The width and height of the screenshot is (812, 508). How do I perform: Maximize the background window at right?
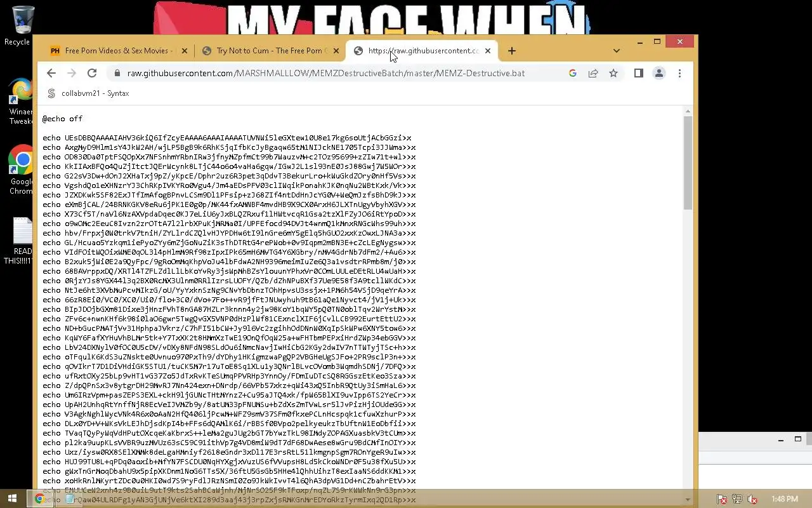[798, 439]
